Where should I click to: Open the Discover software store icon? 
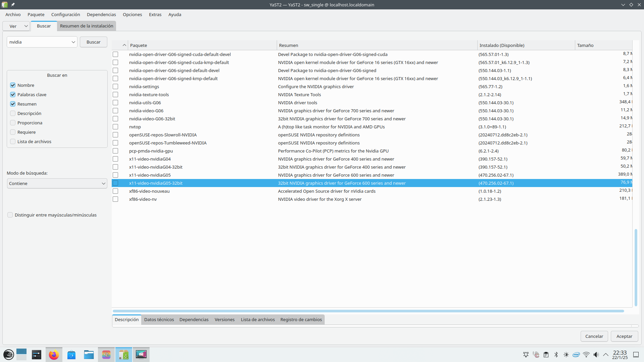pos(71,355)
